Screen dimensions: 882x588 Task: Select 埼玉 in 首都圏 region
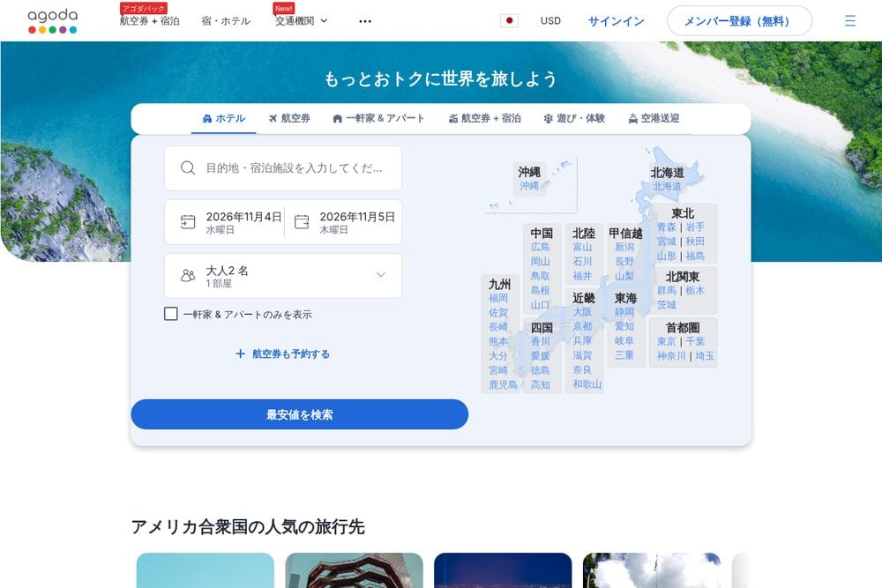[704, 356]
